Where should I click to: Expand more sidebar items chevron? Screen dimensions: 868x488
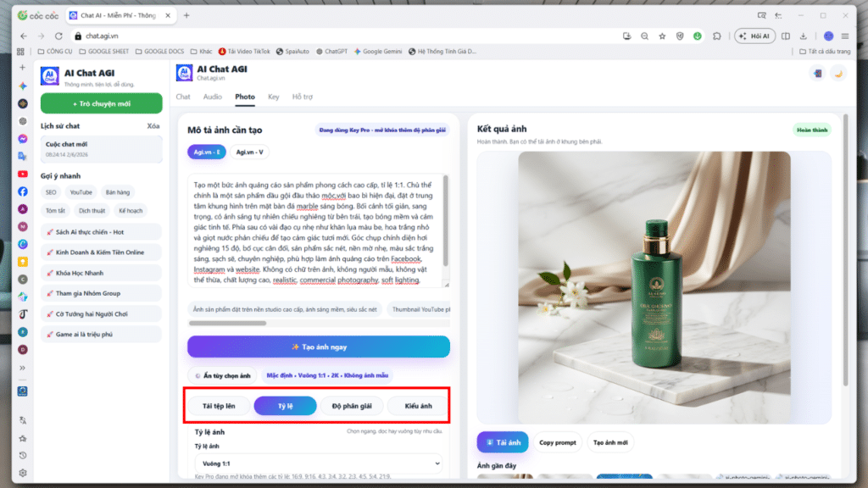click(x=23, y=368)
